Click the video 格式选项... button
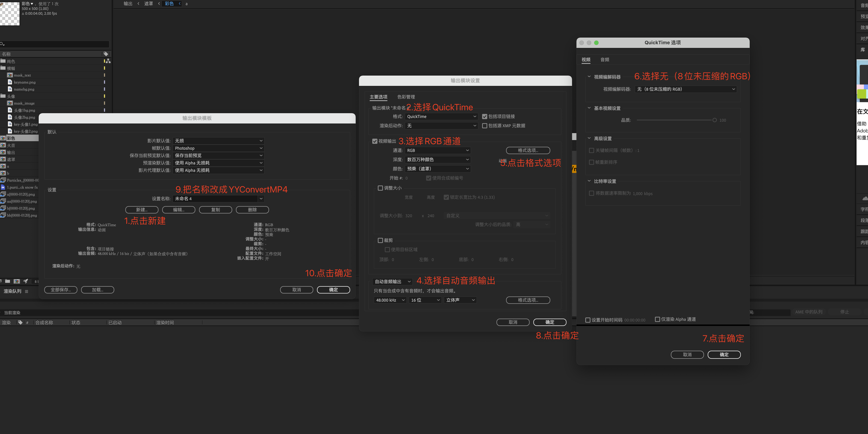The width and height of the screenshot is (868, 434). (x=528, y=150)
